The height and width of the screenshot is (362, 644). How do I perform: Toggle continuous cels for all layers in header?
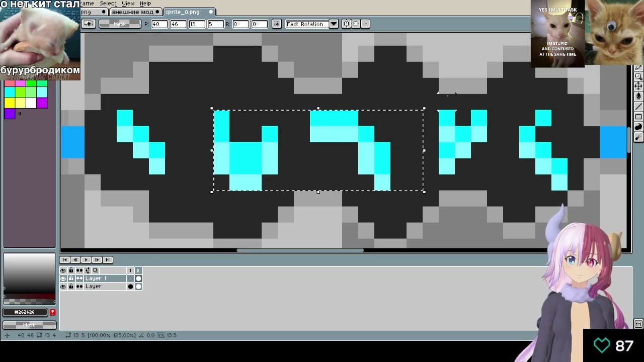coord(79,270)
